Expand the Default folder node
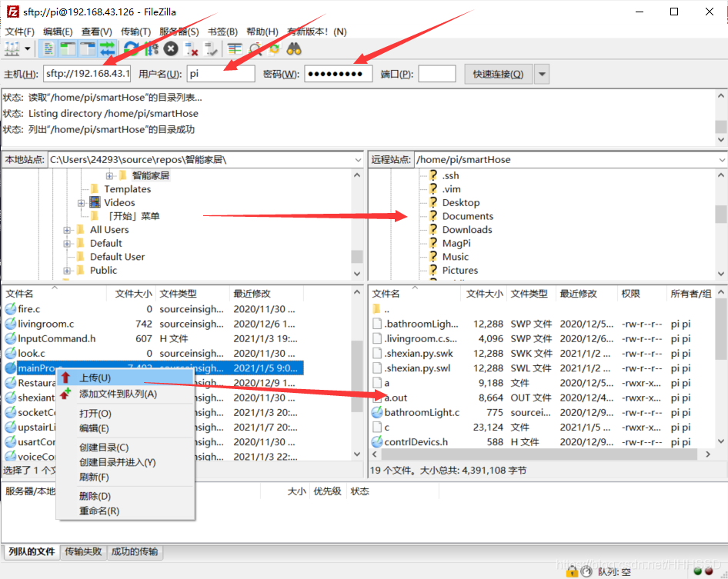Viewport: 728px width, 579px height. (x=67, y=243)
